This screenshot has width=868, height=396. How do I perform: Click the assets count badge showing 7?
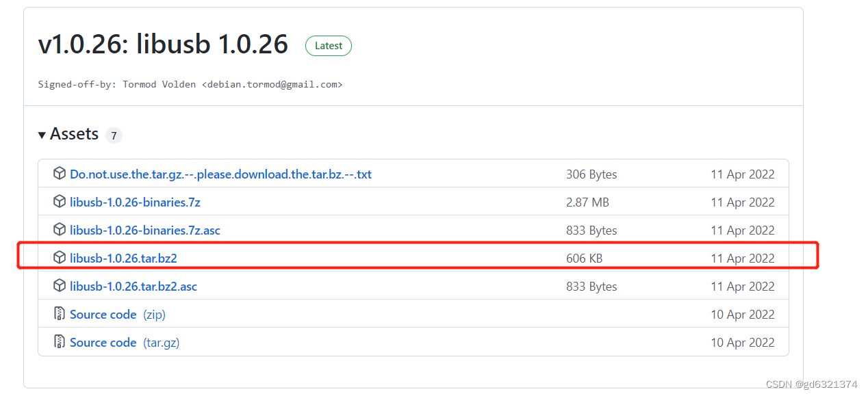pos(114,135)
